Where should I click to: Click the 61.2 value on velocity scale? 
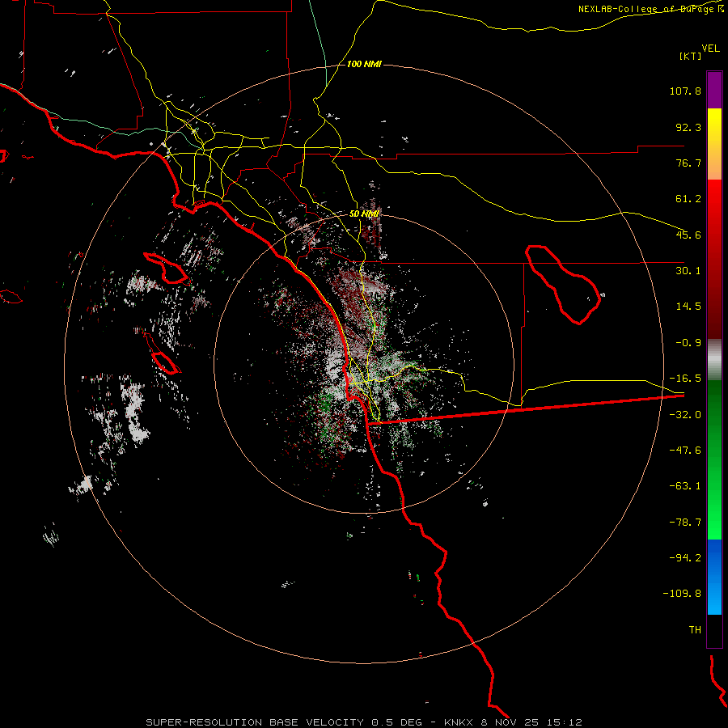pos(688,199)
